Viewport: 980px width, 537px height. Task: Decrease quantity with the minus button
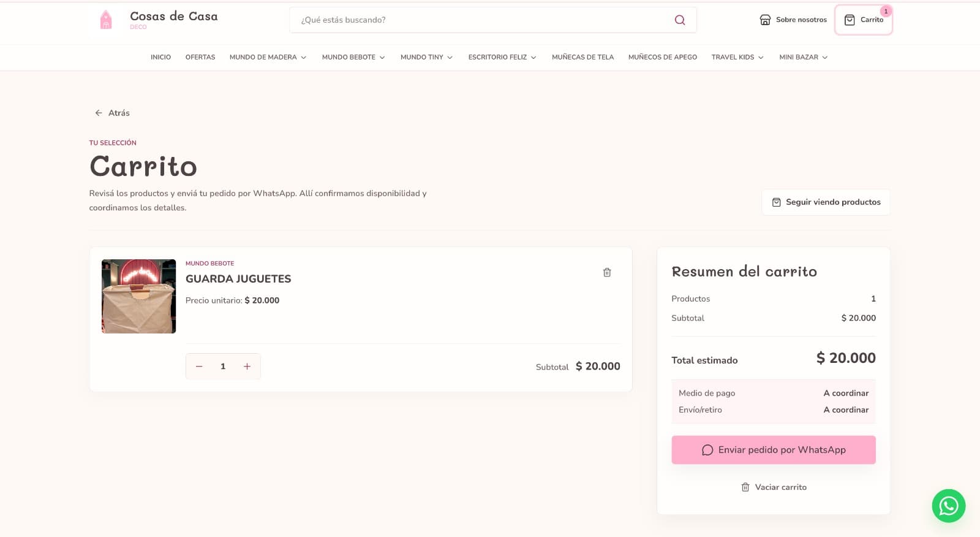(x=199, y=366)
